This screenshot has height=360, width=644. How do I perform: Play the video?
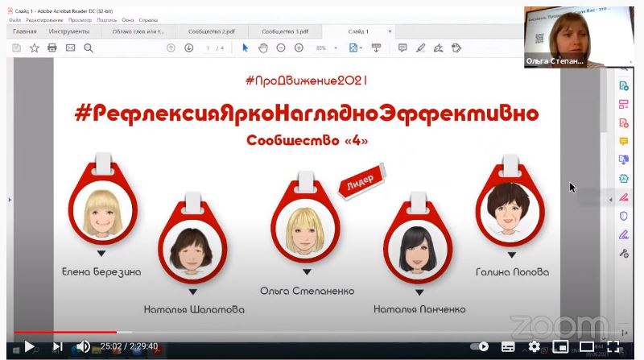click(x=29, y=347)
